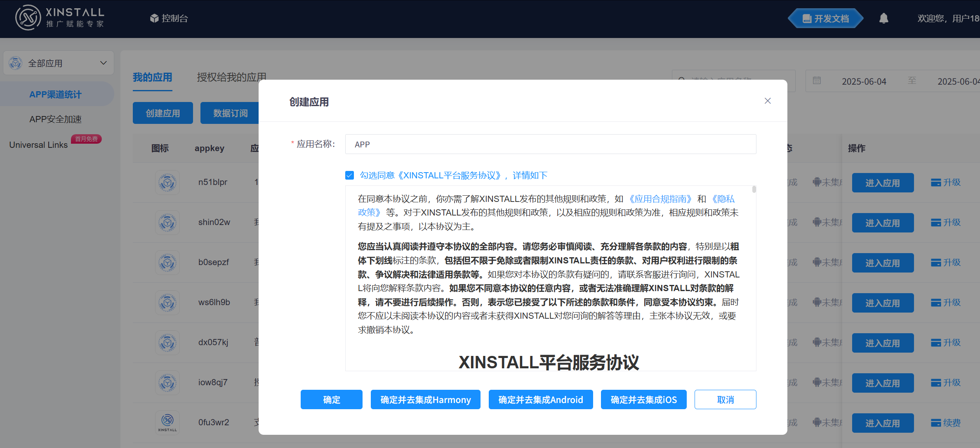
Task: Click the 操作 column header
Action: tap(857, 148)
